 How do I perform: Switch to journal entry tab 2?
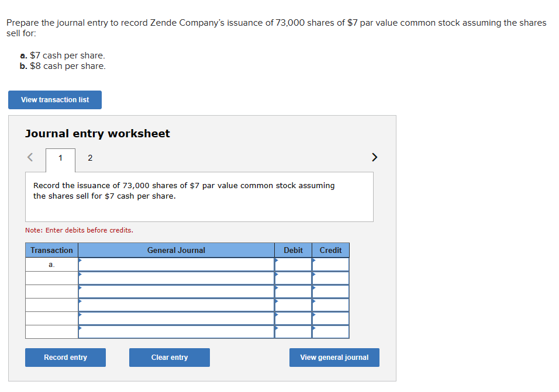(x=90, y=158)
